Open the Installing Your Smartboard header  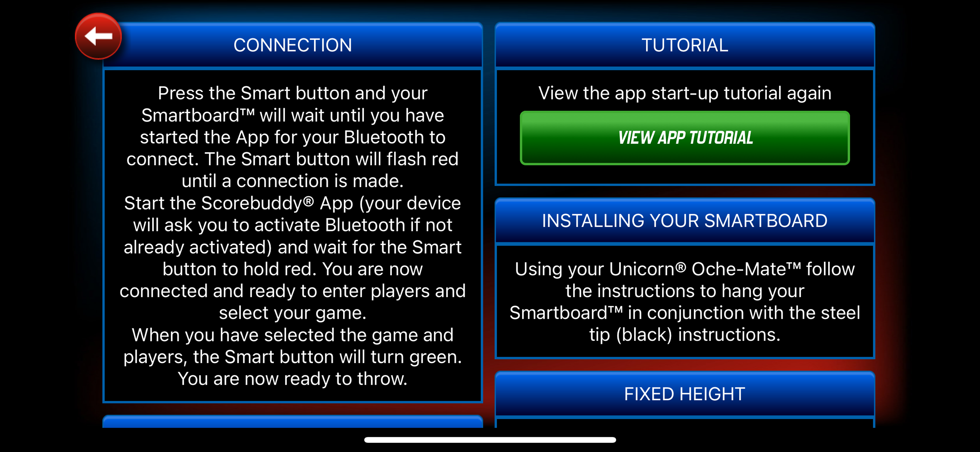685,221
